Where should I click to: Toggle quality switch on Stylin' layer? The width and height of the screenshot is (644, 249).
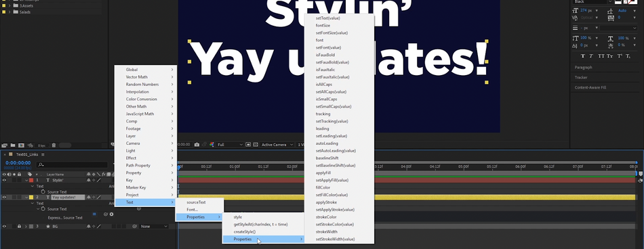[98, 180]
